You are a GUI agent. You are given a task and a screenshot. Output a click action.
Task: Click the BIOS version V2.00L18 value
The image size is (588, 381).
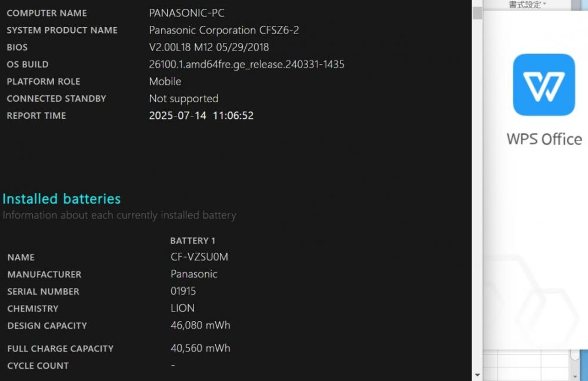[x=209, y=47]
